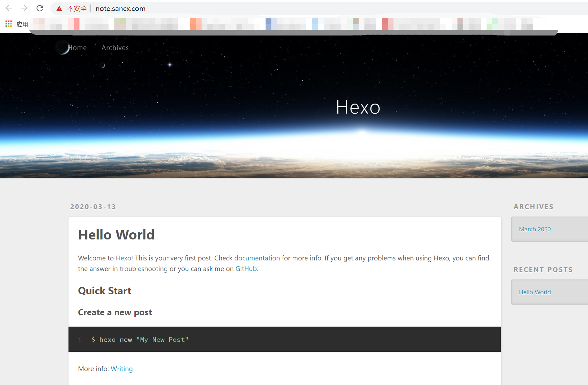Open the Writing more-info link
The image size is (588, 385).
pos(122,369)
